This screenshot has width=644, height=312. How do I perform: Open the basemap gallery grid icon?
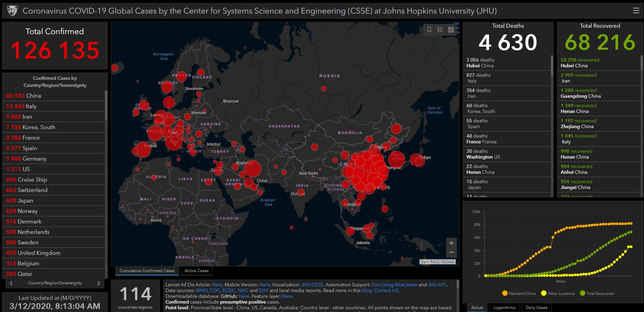451,30
